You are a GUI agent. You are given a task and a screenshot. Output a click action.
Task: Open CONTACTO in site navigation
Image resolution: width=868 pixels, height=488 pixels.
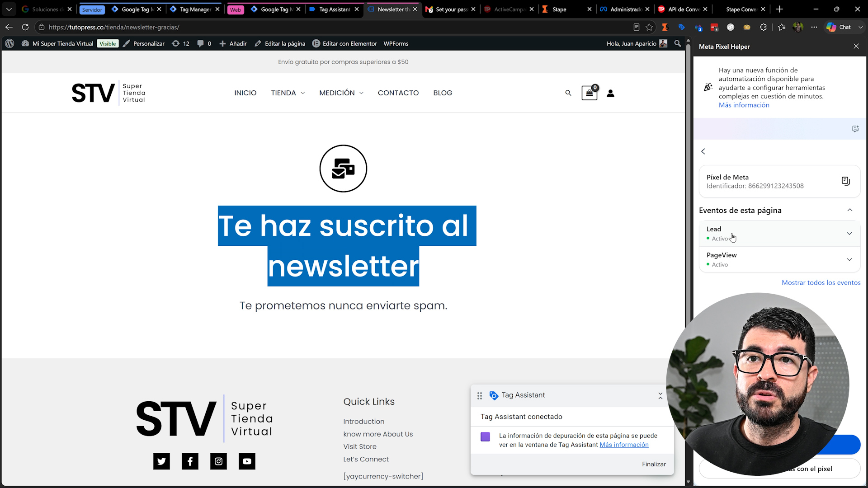(398, 93)
